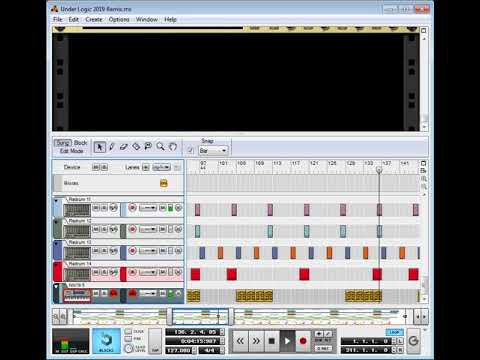The width and height of the screenshot is (480, 360).
Task: Open the Lanes dropdown in the track header
Action: tap(162, 167)
